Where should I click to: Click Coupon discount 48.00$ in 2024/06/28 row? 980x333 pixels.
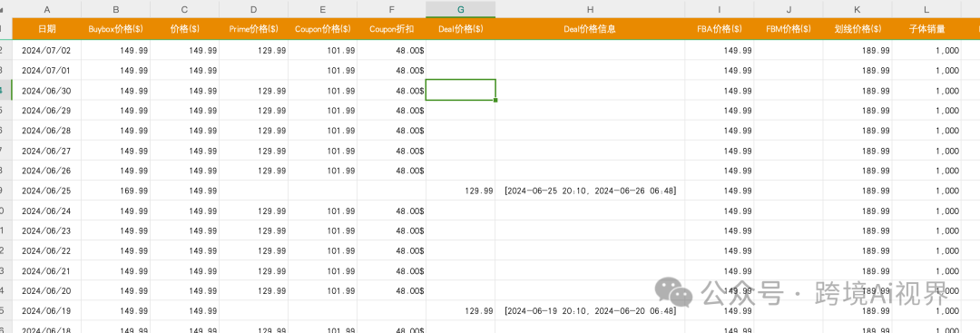(x=391, y=131)
